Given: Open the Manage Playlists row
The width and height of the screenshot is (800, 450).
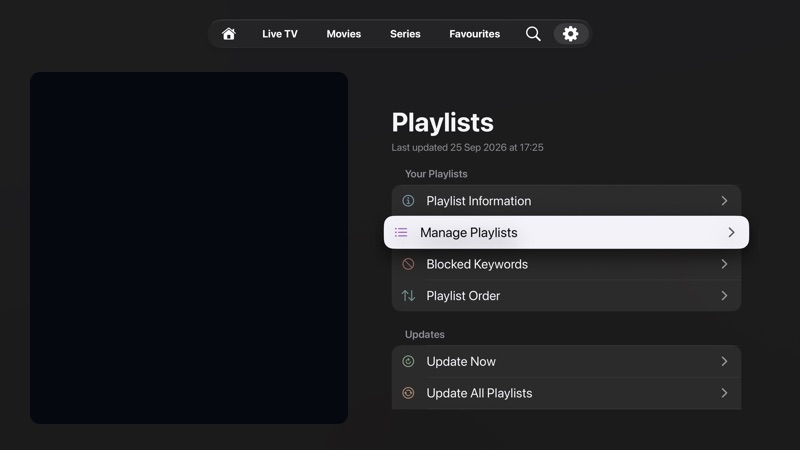Looking at the screenshot, I should pyautogui.click(x=566, y=233).
